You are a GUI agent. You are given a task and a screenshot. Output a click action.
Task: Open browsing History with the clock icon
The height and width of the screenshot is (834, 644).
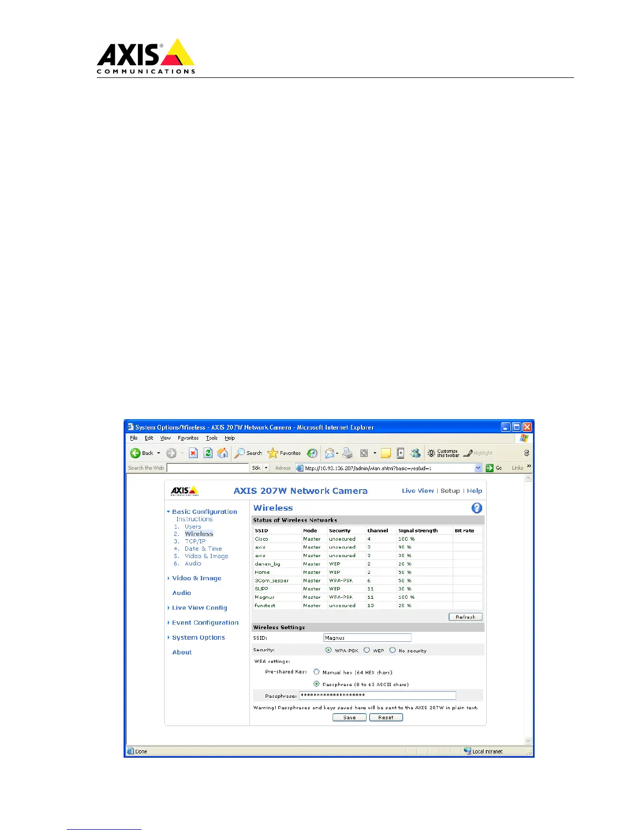(313, 453)
